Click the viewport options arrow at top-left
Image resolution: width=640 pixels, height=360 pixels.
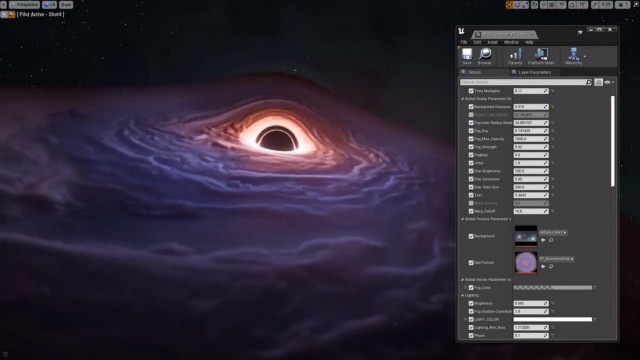coord(3,4)
